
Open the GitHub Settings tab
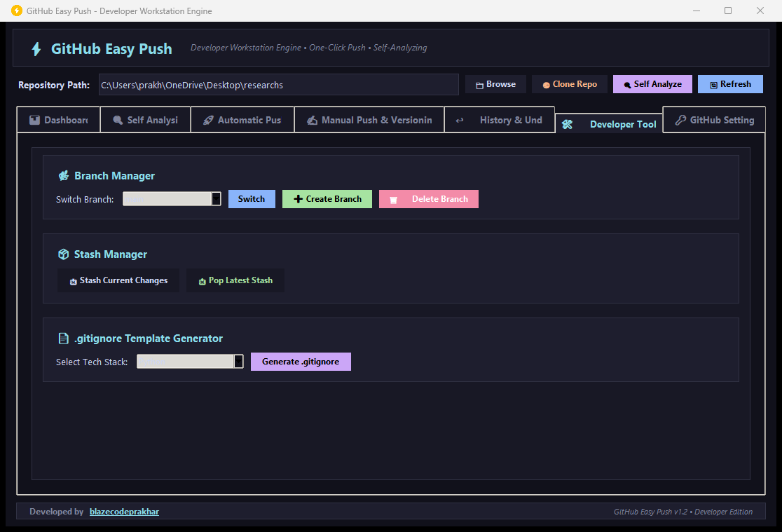(x=714, y=120)
